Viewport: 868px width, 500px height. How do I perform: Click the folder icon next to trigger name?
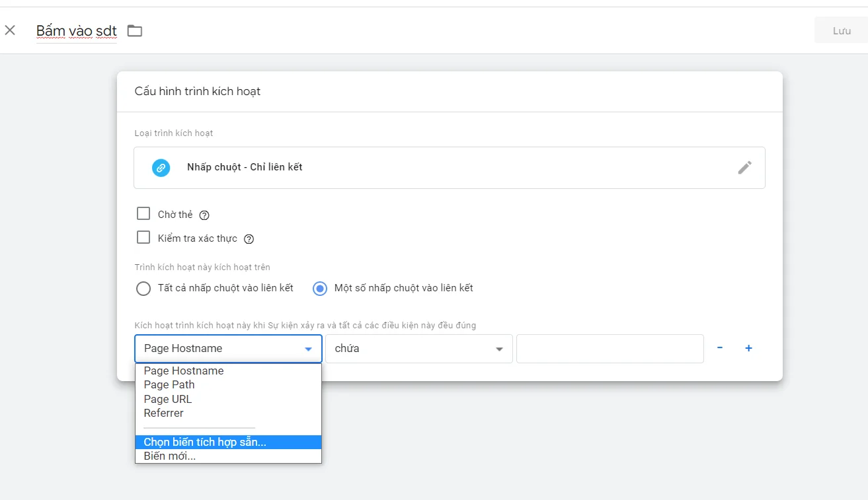coord(135,30)
